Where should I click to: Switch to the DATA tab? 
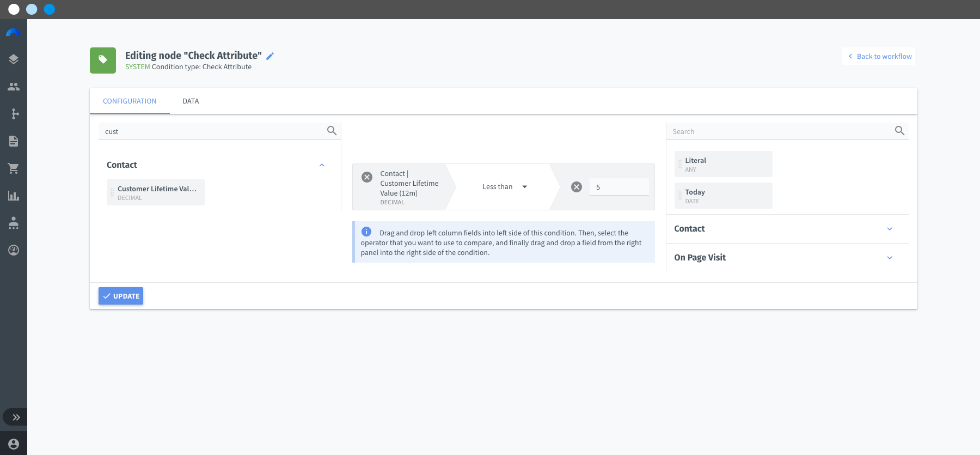(x=191, y=101)
